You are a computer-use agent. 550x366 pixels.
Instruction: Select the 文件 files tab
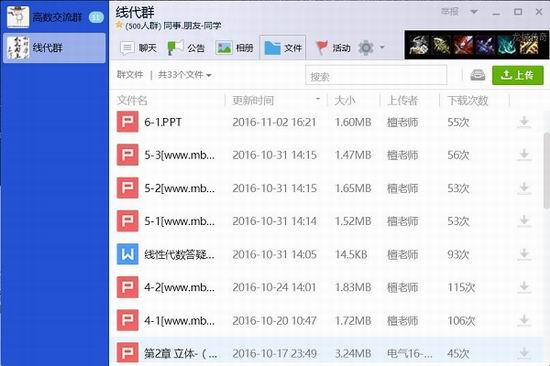(x=283, y=47)
